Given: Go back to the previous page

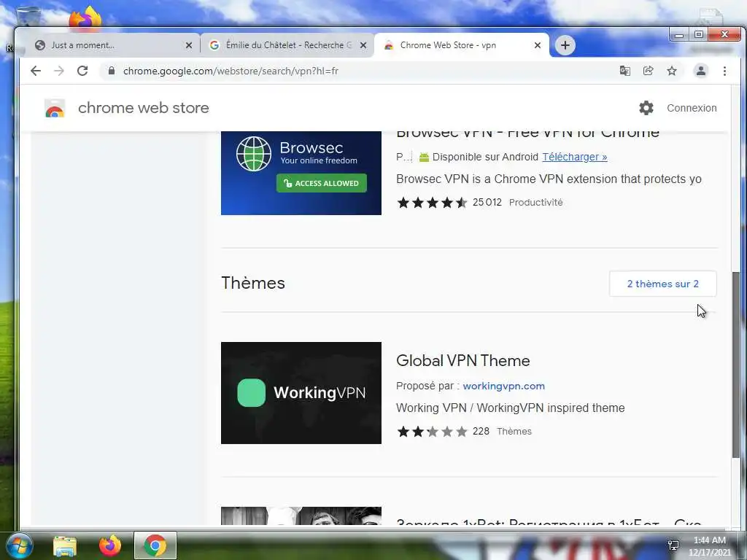Looking at the screenshot, I should tap(36, 71).
